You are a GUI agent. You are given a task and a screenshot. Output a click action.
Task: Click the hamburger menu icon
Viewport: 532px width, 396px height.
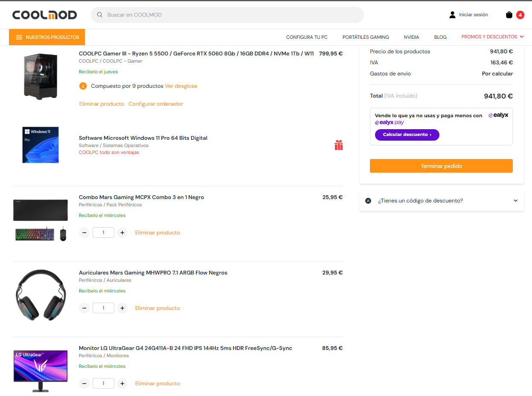(19, 37)
